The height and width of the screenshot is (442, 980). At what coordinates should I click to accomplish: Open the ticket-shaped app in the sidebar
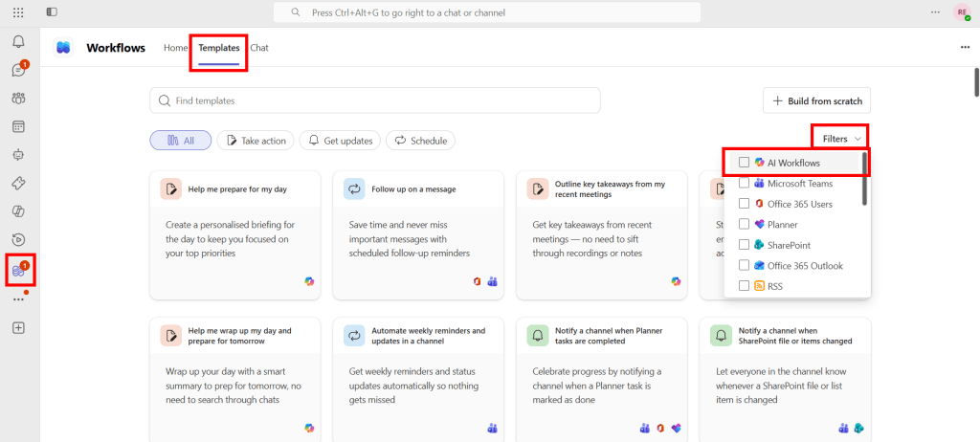click(19, 183)
